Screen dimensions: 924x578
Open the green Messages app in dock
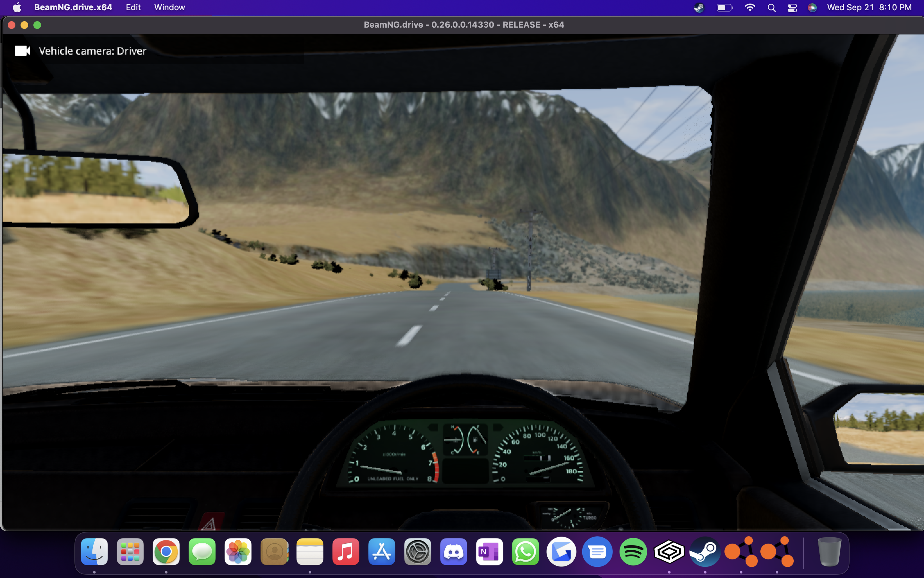click(202, 552)
